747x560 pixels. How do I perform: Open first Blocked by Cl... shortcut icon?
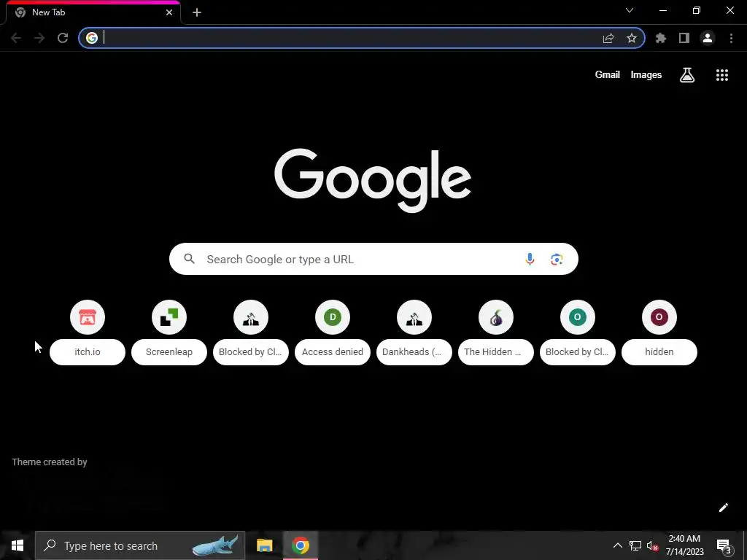tap(251, 317)
